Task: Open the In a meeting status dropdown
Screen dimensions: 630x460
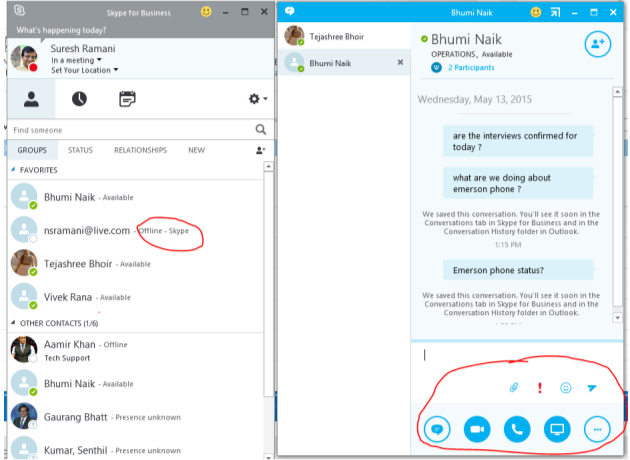Action: 76,60
